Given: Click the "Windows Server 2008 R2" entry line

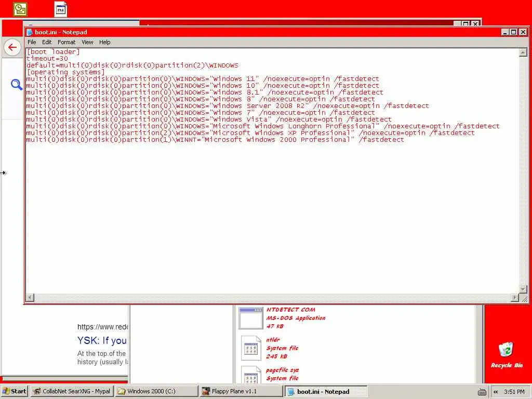Looking at the screenshot, I should pos(228,106).
